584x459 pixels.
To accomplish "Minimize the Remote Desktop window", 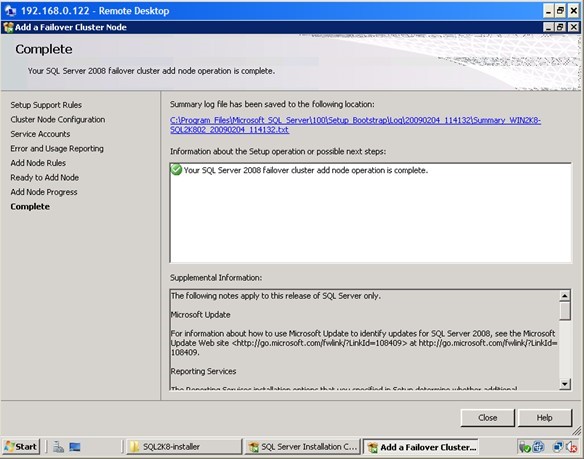I will pyautogui.click(x=548, y=11).
